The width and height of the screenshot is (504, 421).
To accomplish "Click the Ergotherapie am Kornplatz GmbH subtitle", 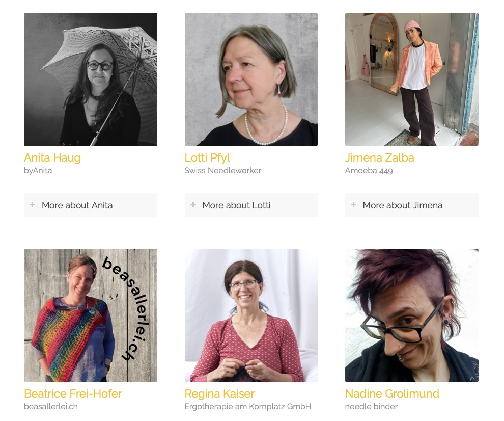I will (x=247, y=407).
